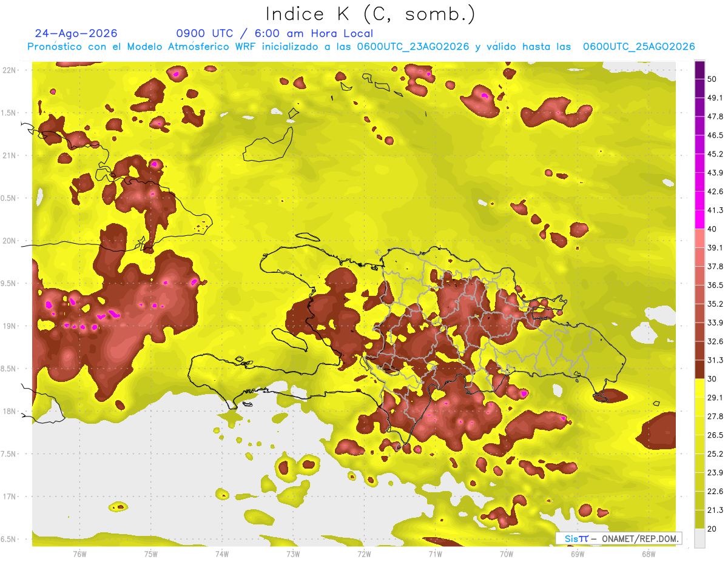728x562 pixels.
Task: Select the date text "24-Ago-2026"
Action: [76, 33]
